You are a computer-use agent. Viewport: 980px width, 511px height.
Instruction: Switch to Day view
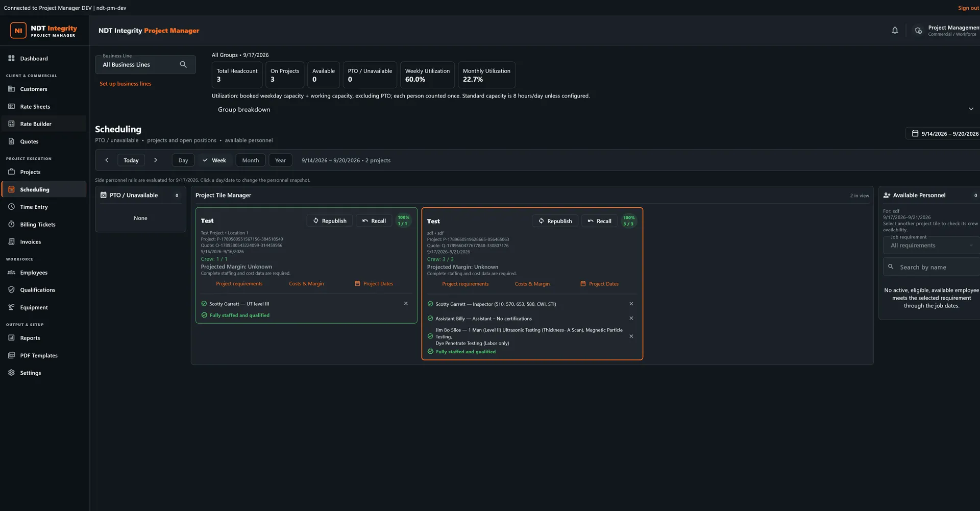click(x=183, y=160)
